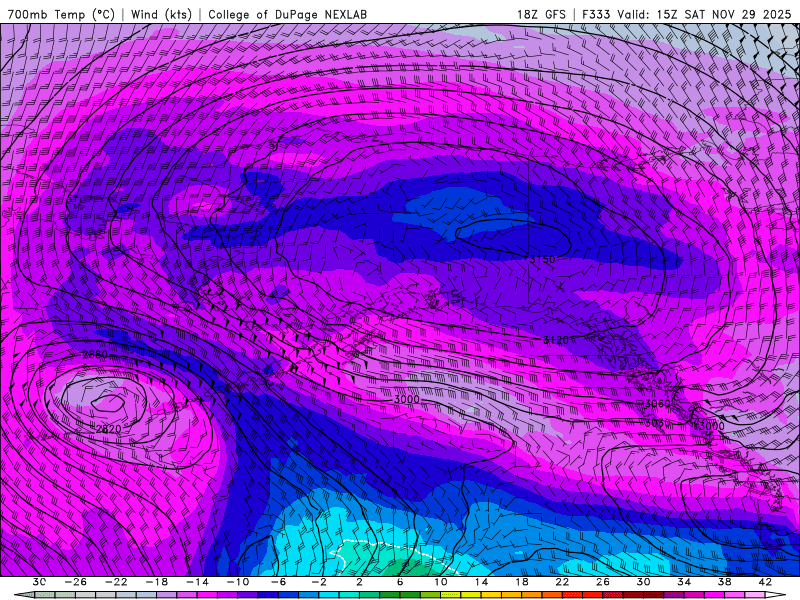Screen dimensions: 800x600
Task: Click the -18 color scale label
Action: click(157, 582)
